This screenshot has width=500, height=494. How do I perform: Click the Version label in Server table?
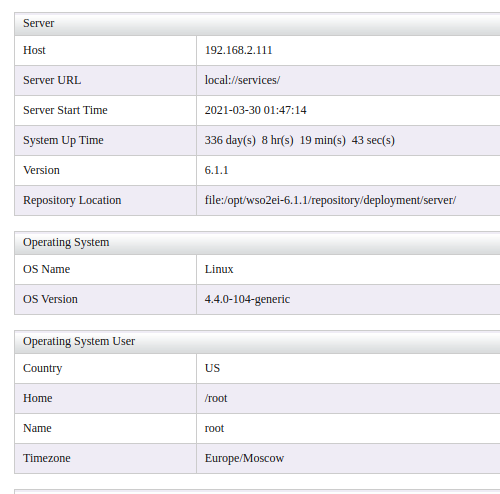click(41, 170)
